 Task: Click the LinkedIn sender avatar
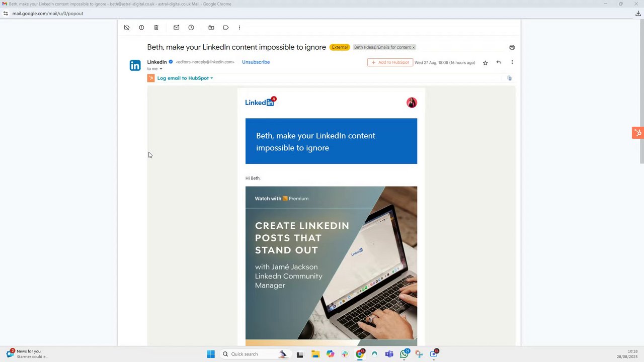[135, 65]
